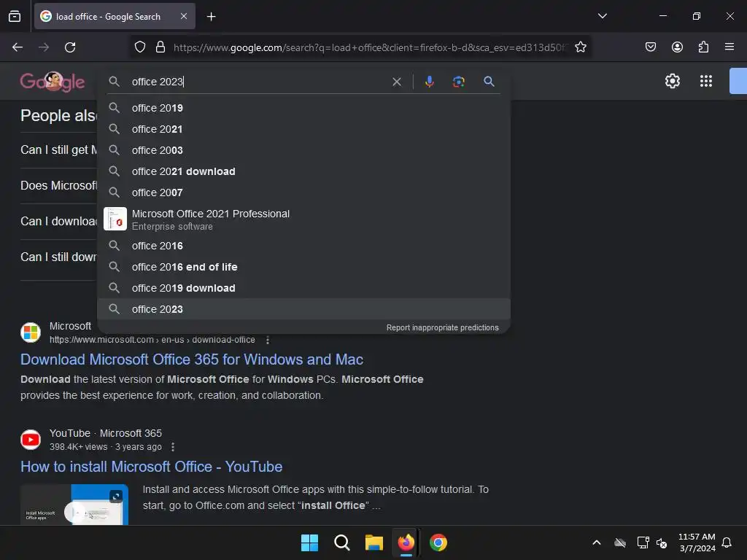Open OneDrive cloud tray icon
Image resolution: width=747 pixels, height=560 pixels.
(x=620, y=542)
